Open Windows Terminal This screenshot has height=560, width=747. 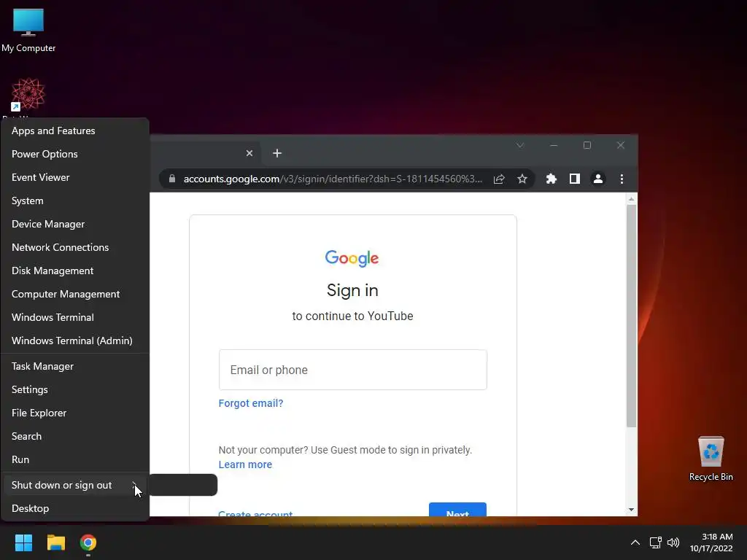point(75,318)
